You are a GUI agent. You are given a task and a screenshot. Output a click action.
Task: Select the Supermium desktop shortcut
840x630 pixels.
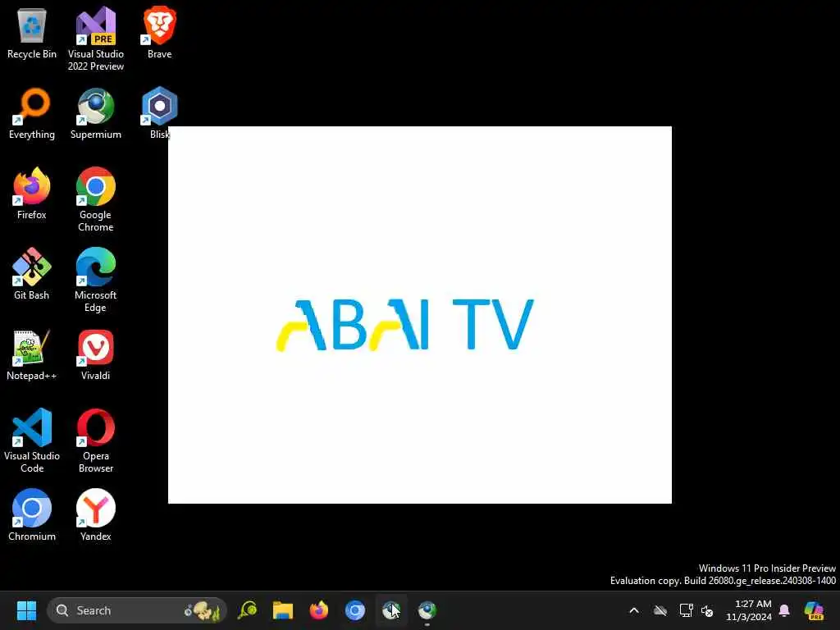click(x=96, y=113)
